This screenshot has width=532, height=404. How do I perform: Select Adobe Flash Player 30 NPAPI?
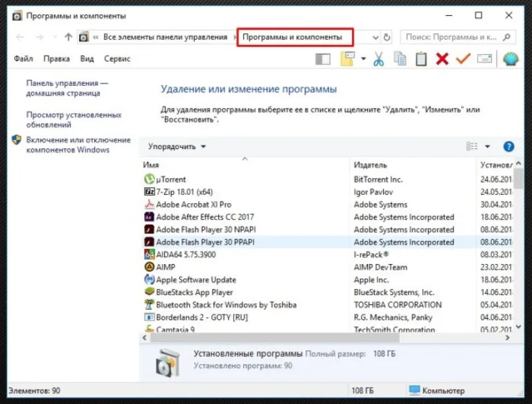pos(328,229)
